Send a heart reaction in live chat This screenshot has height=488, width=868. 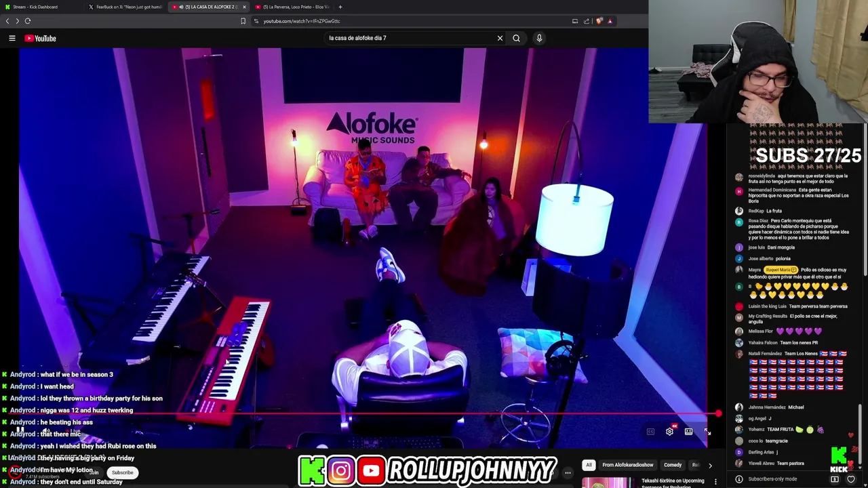tap(851, 479)
